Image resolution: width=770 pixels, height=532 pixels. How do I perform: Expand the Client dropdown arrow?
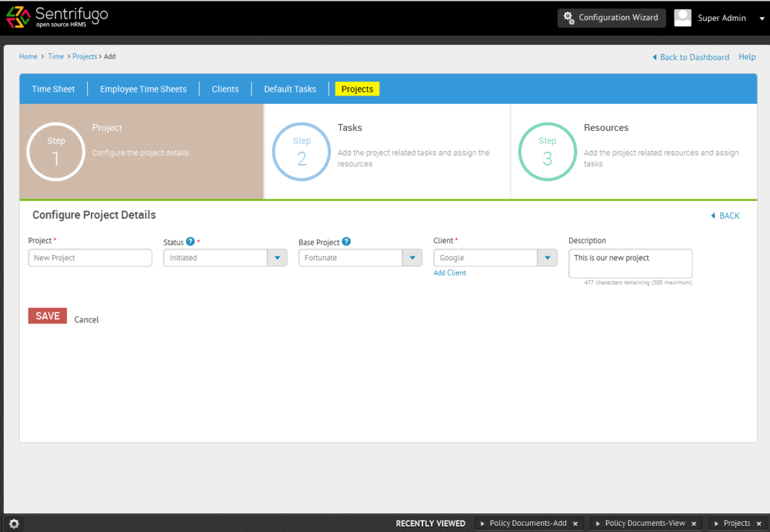coord(547,257)
